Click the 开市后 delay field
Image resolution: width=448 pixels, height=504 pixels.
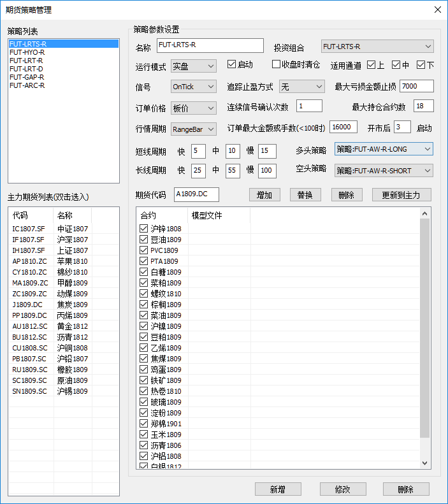(x=402, y=127)
